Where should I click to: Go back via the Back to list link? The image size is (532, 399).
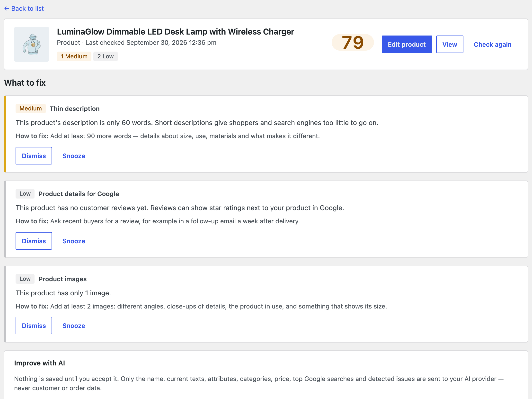pos(24,9)
